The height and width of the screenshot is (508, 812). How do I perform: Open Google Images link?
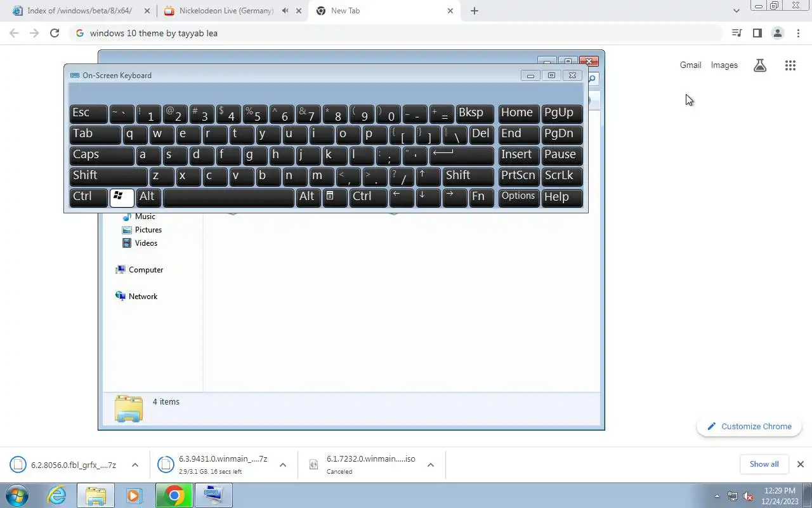point(724,65)
